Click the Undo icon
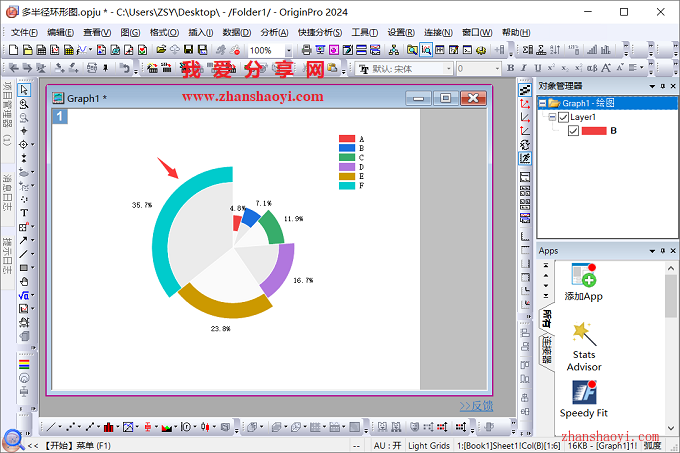This screenshot has height=453, width=680. 125,68
